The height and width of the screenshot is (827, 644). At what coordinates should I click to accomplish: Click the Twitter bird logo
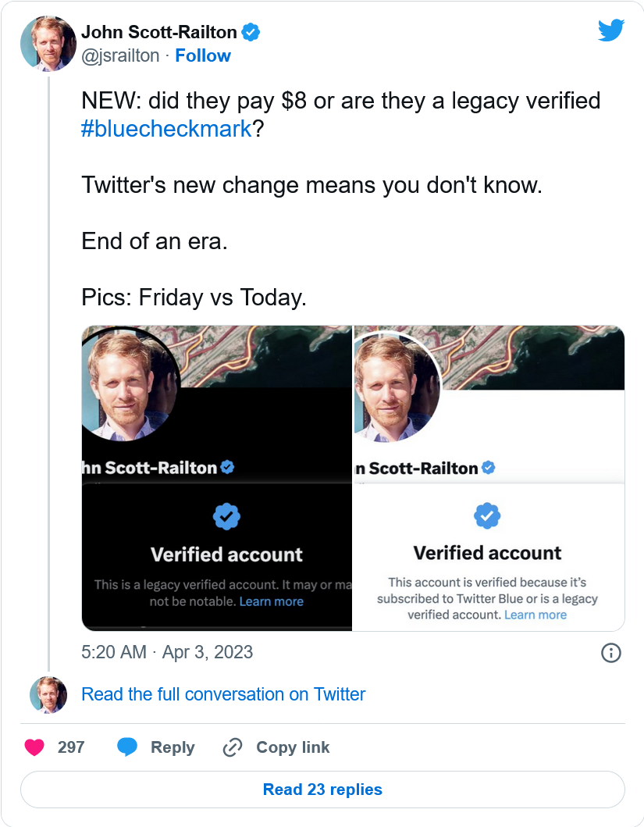(x=611, y=31)
